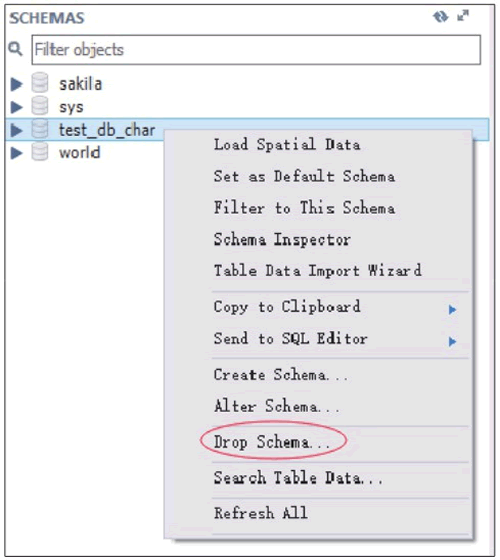
Task: Click the test_db_char database icon
Action: (x=40, y=129)
